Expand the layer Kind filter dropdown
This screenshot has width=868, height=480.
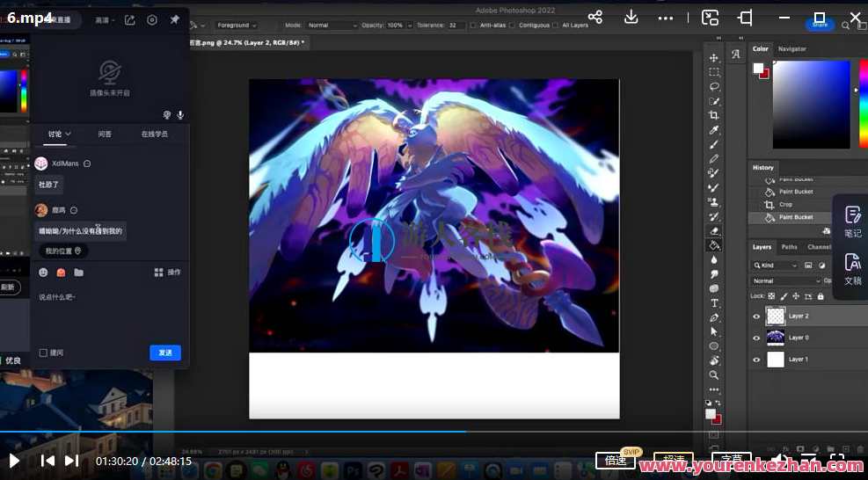776,265
